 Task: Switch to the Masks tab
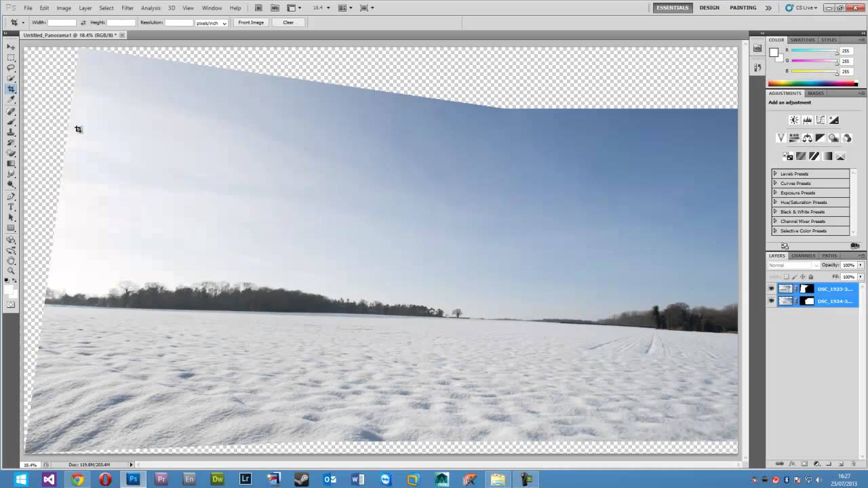[x=816, y=93]
